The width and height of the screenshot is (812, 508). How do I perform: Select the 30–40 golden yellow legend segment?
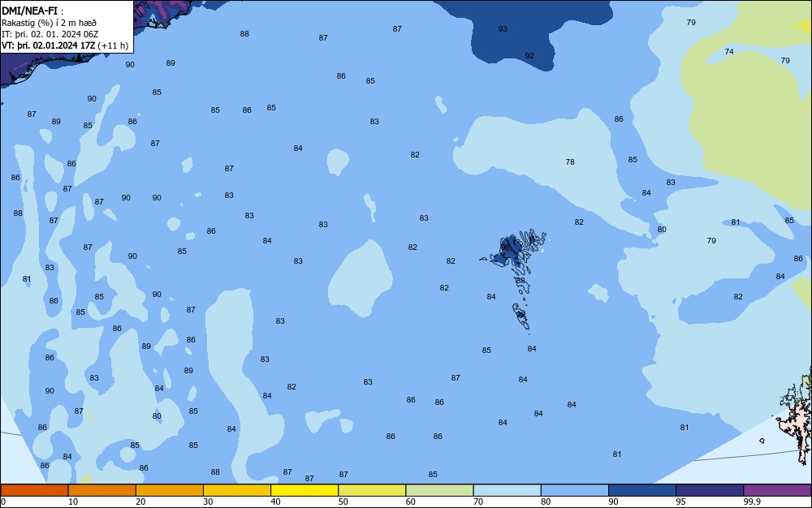(237, 490)
